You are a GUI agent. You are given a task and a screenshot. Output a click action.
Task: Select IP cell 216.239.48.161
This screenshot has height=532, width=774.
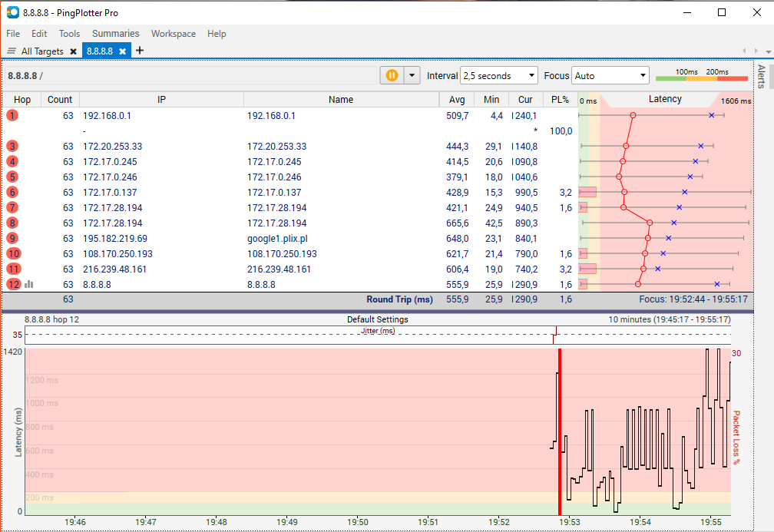click(114, 269)
